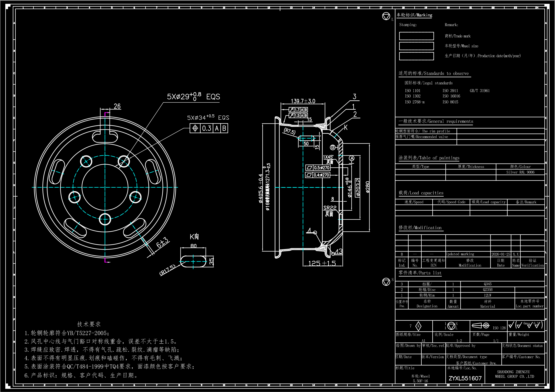Viewport: 555px width, 392px height.
Task: Click the datum A circle marker on section view
Action: tap(352, 158)
